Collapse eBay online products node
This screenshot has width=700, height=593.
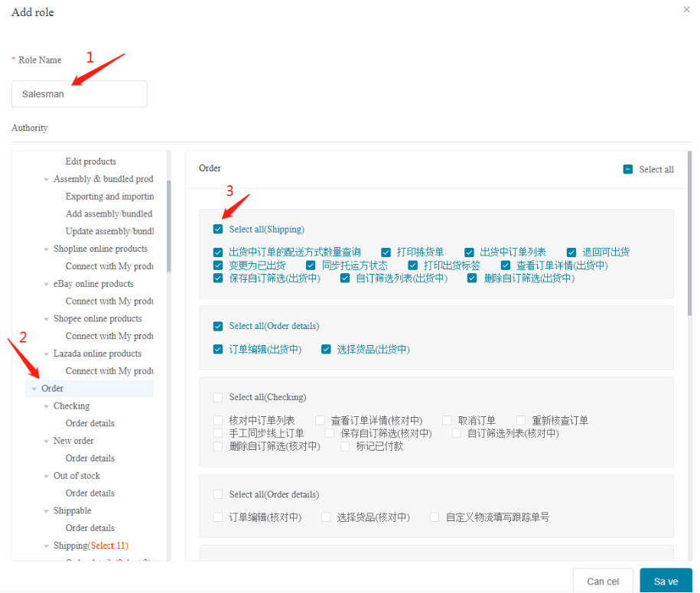click(x=46, y=284)
